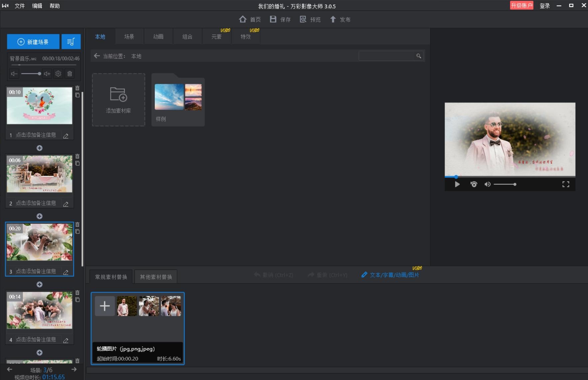The image size is (588, 380).
Task: Duplicate scene 3 with its copy icon
Action: pos(77,232)
